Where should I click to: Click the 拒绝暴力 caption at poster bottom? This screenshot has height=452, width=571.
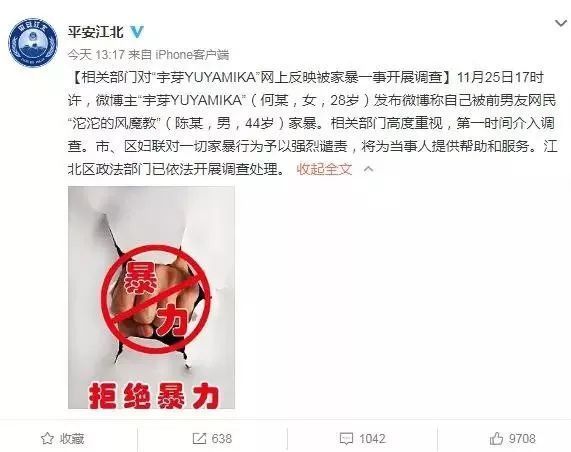[154, 396]
